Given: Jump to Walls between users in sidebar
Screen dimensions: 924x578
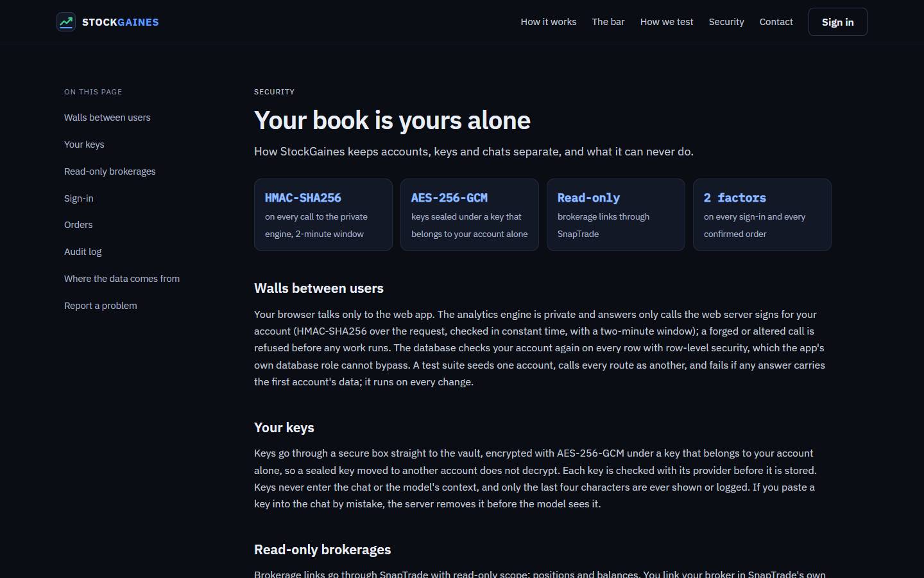Looking at the screenshot, I should pyautogui.click(x=107, y=118).
